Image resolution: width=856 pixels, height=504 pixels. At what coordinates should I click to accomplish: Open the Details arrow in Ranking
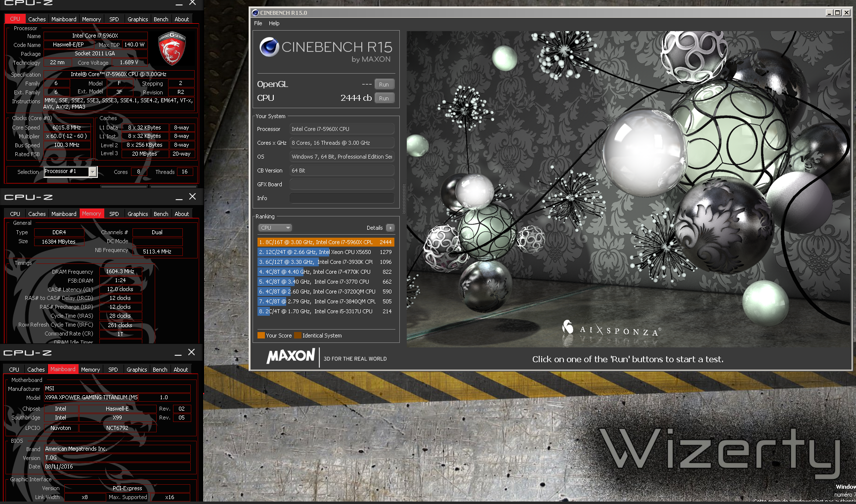coord(390,228)
